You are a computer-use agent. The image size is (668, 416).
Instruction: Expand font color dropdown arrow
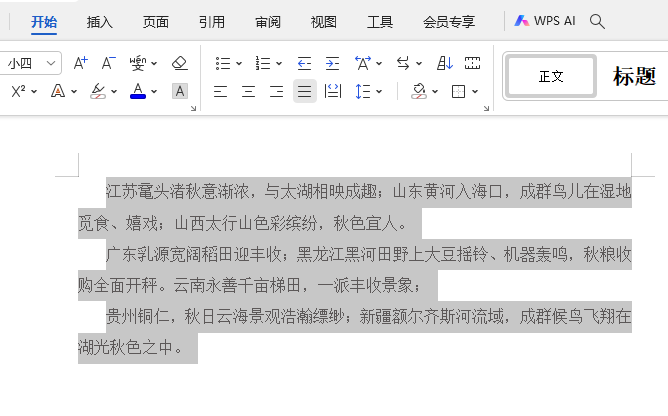pyautogui.click(x=154, y=92)
